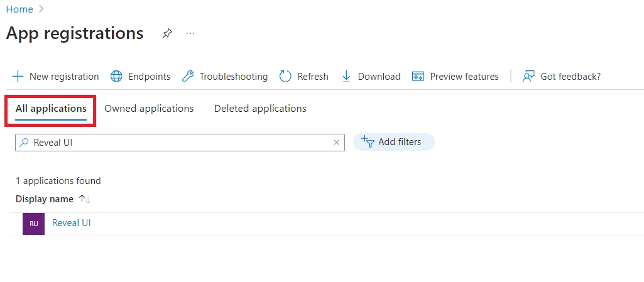Click the Add filters label

point(400,142)
